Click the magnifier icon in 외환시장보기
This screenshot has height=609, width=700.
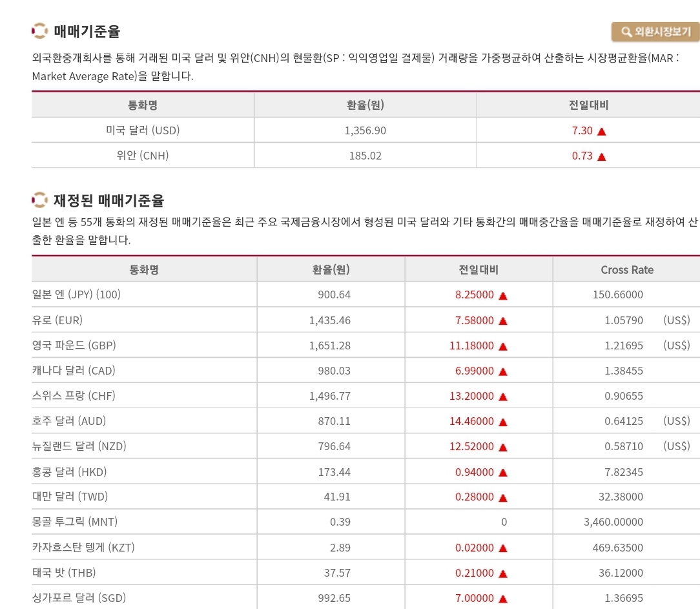626,32
